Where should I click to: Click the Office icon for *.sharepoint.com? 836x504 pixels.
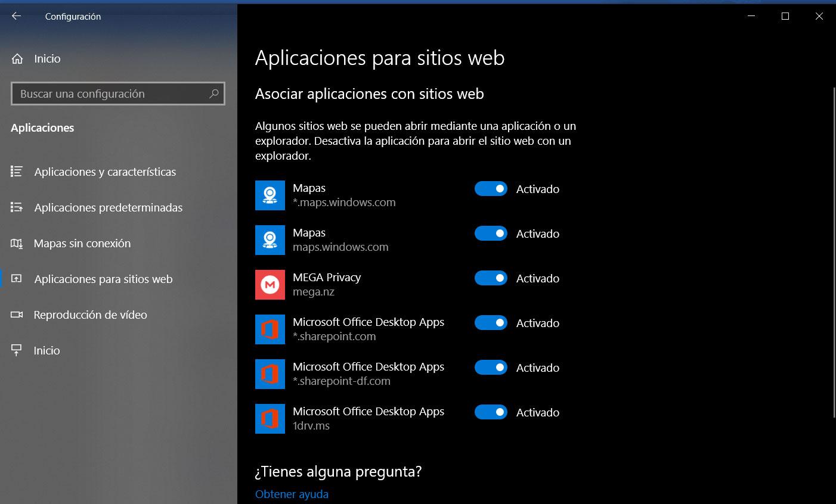click(270, 329)
